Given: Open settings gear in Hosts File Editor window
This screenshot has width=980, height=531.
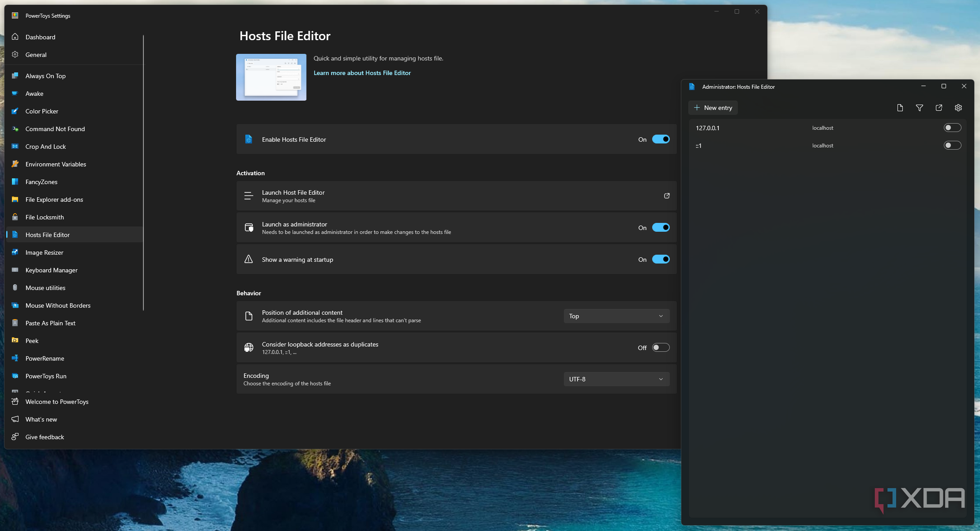Looking at the screenshot, I should click(958, 108).
